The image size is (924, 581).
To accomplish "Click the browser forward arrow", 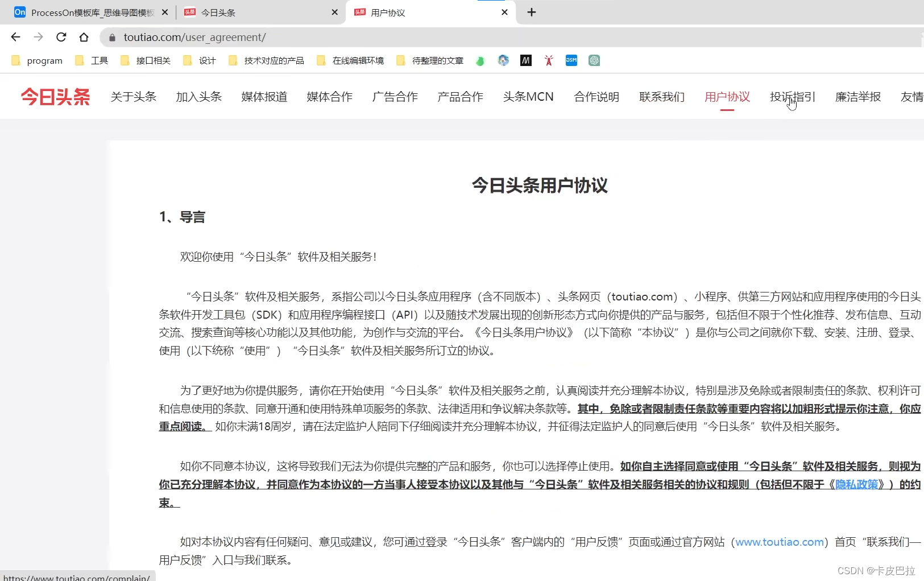I will tap(38, 37).
